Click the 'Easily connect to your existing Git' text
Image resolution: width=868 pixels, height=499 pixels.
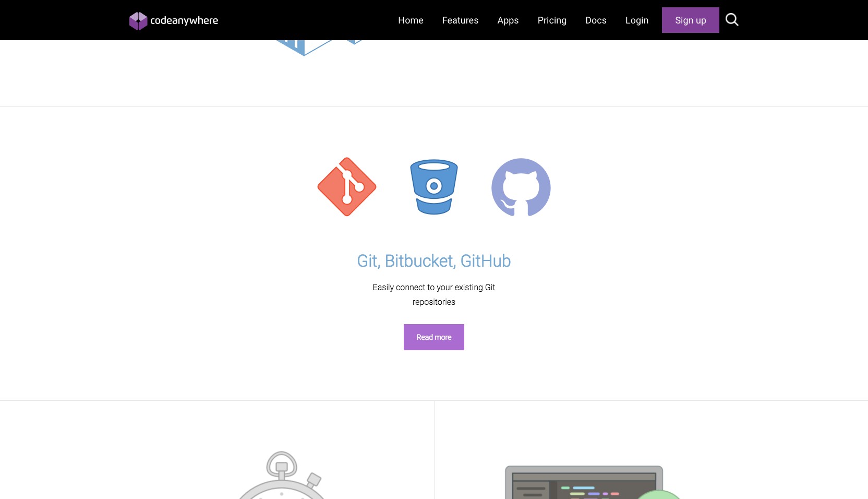click(x=434, y=287)
